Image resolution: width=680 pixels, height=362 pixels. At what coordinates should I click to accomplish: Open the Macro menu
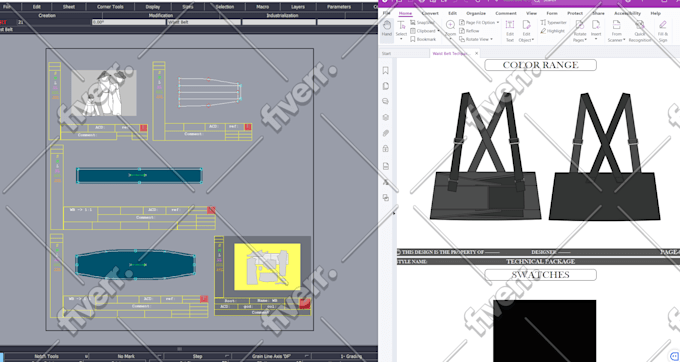tap(262, 7)
